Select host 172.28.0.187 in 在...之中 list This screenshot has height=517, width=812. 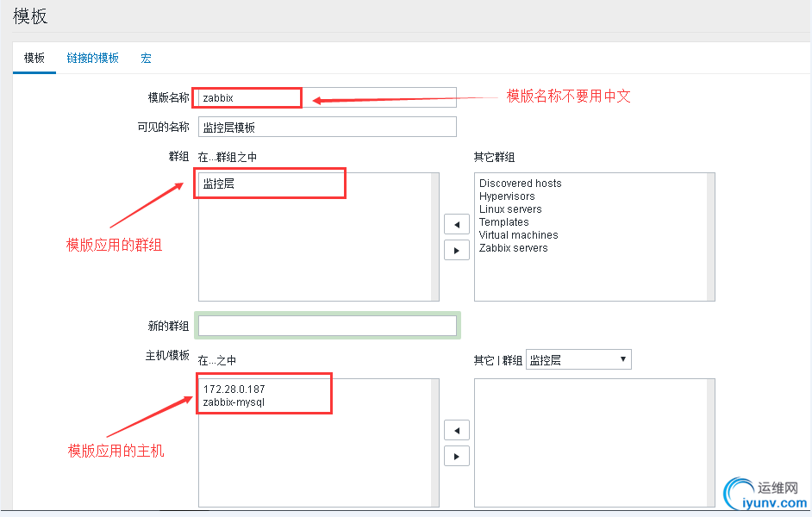(234, 389)
